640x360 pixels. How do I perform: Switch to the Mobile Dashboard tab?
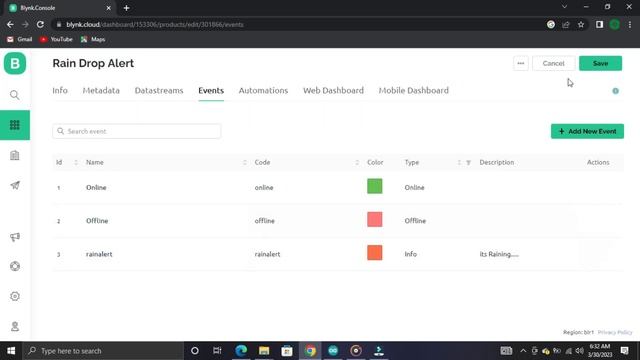413,91
